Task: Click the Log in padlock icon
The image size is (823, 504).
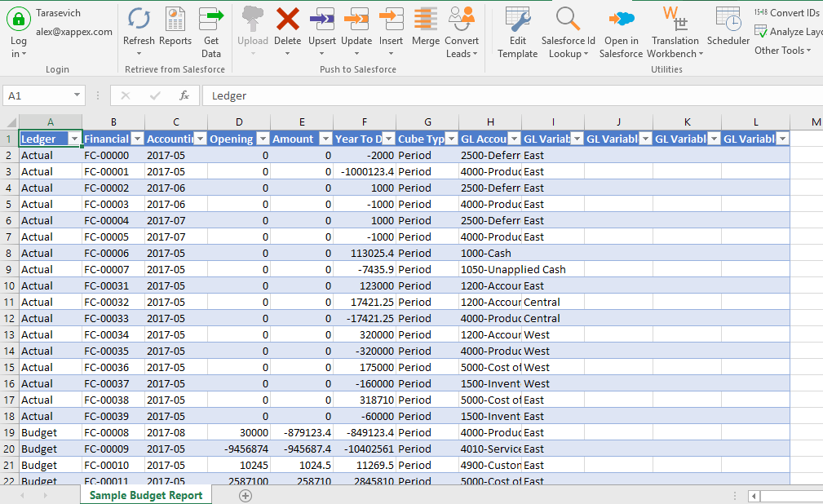Action: 19,19
